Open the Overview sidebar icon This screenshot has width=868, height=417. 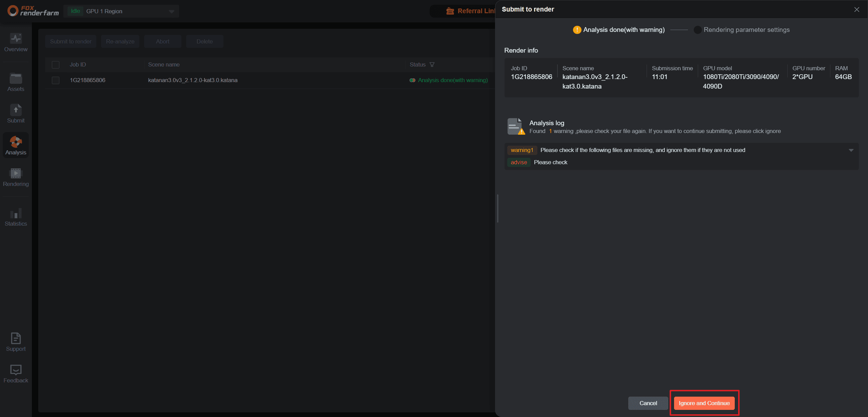point(16,39)
